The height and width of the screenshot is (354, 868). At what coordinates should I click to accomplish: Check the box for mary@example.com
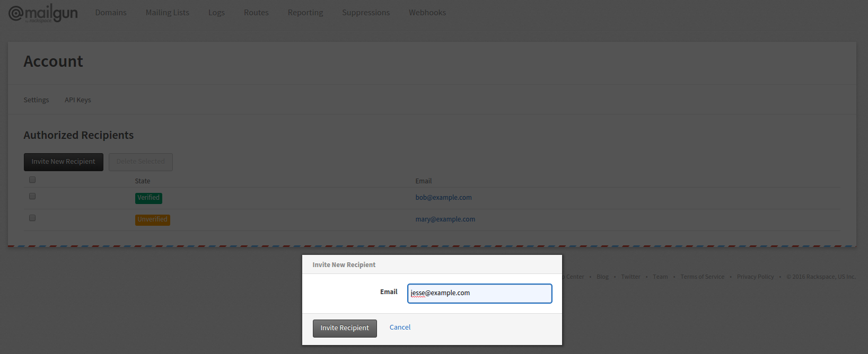[32, 218]
